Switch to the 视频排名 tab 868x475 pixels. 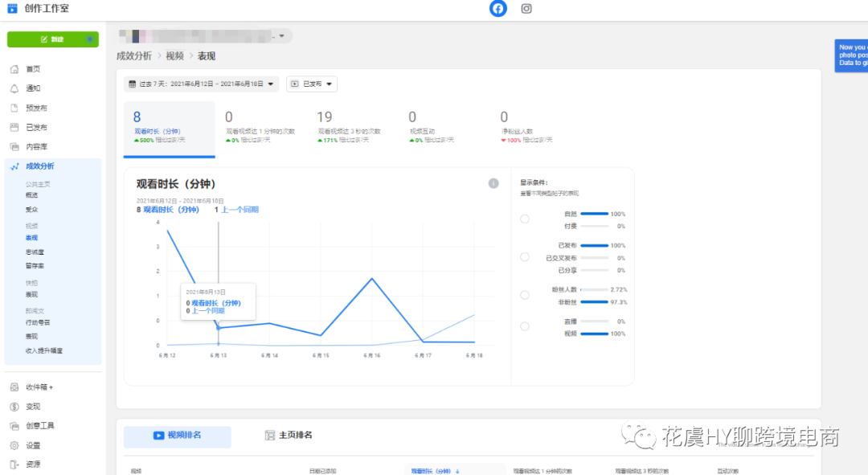[x=177, y=436]
